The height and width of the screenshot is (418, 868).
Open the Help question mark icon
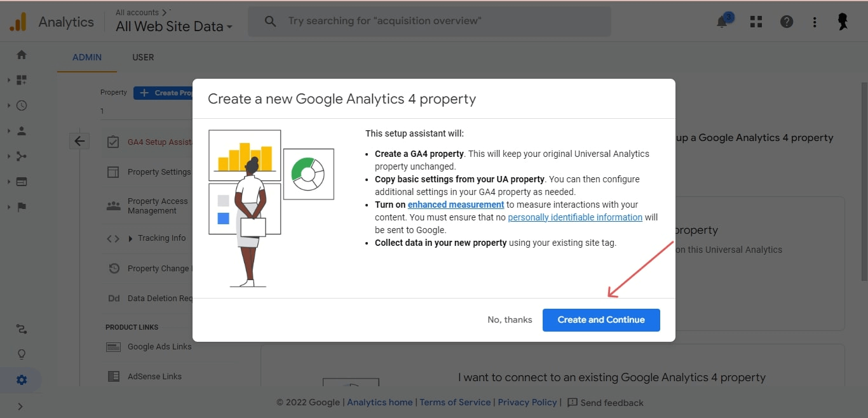click(x=787, y=22)
